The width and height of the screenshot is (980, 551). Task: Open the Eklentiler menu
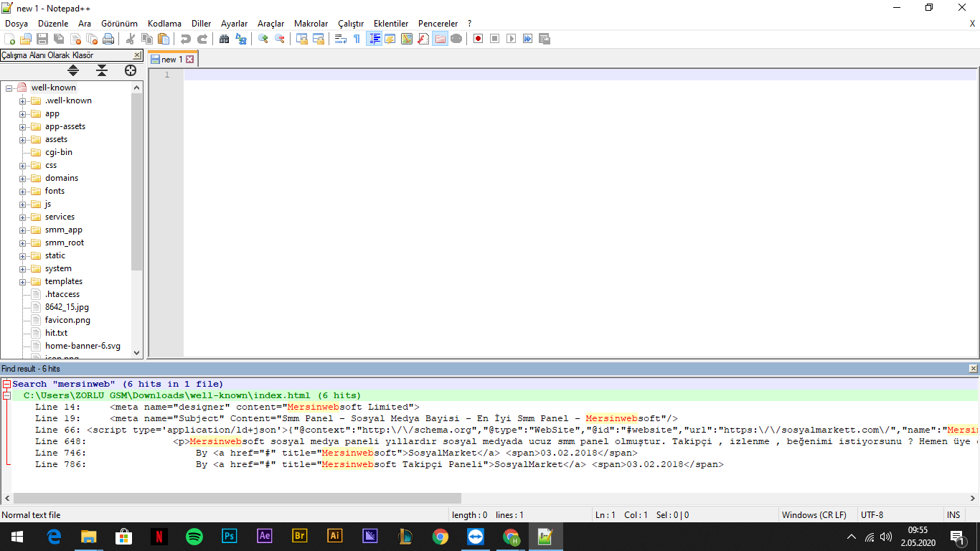tap(391, 24)
